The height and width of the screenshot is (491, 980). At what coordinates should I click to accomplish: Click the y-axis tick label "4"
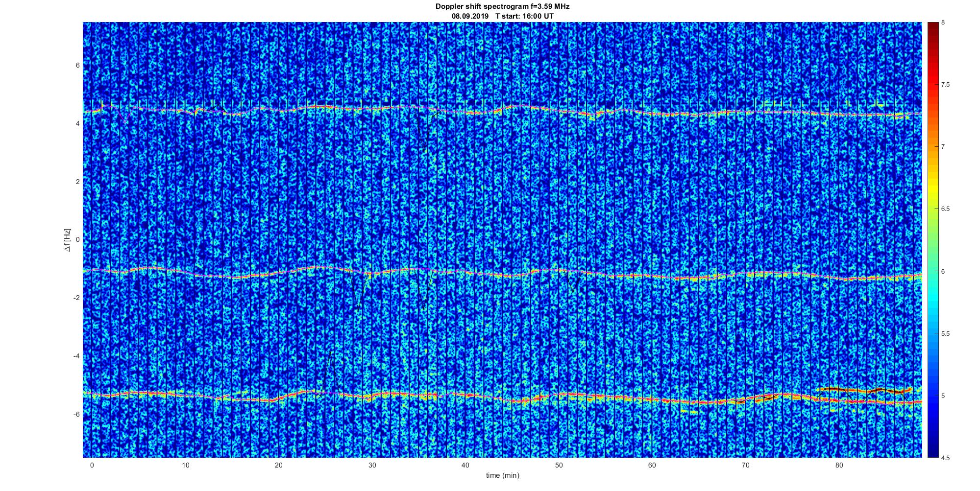point(77,123)
